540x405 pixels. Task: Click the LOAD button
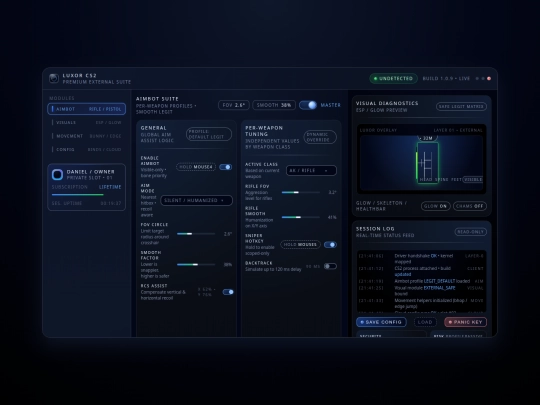click(x=425, y=322)
